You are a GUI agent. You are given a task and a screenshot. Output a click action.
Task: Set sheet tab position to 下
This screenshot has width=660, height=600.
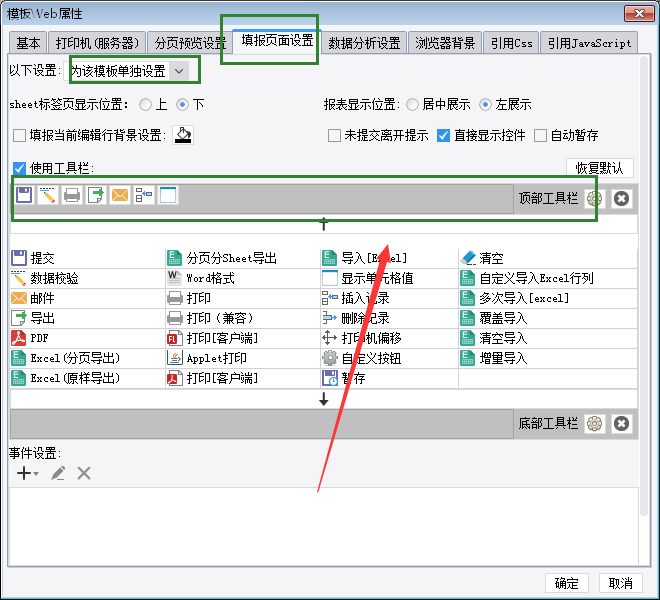click(x=182, y=104)
